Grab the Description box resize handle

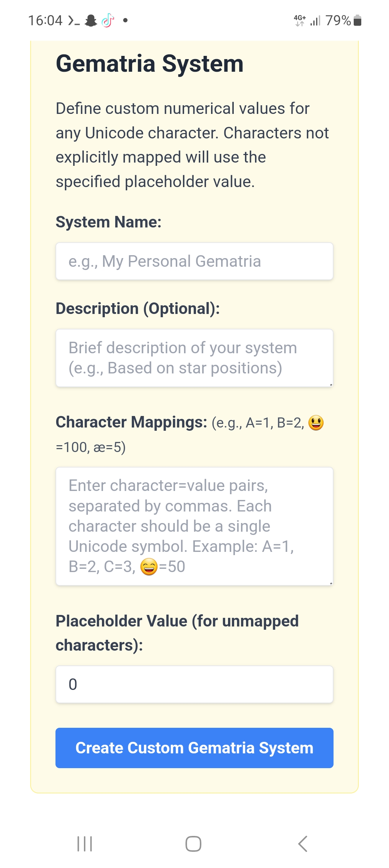coord(331,385)
